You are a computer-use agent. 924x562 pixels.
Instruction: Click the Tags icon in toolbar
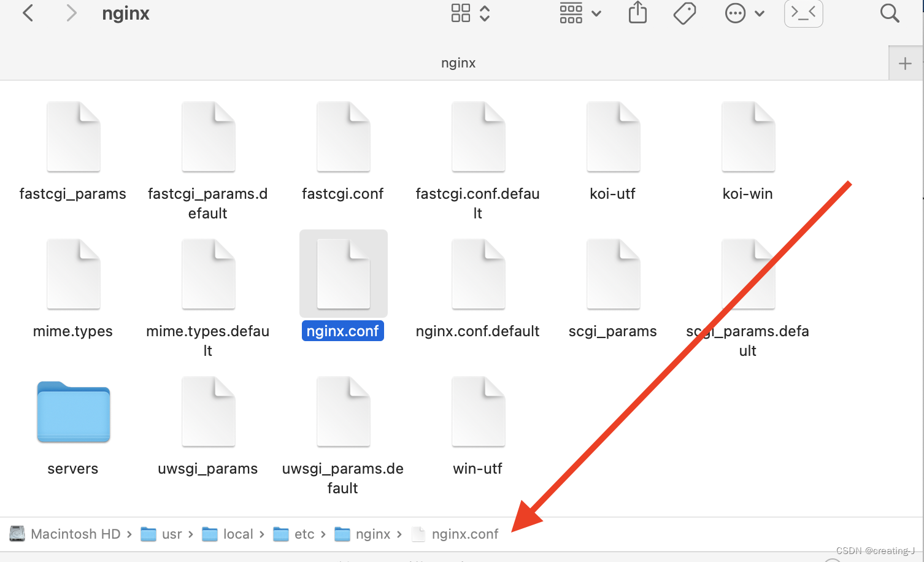tap(685, 13)
